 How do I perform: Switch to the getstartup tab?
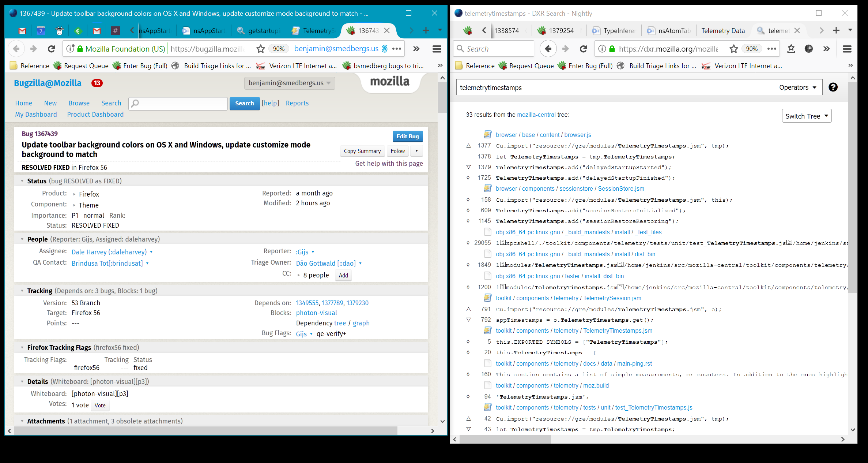(259, 31)
